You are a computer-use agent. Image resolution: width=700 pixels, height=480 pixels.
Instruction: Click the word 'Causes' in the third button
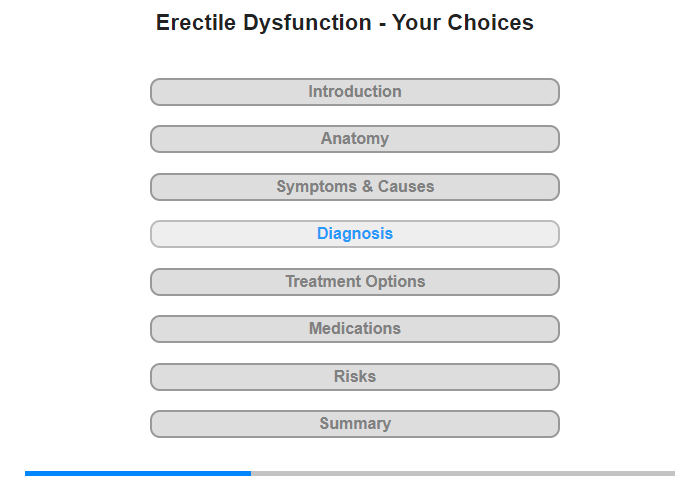[x=406, y=186]
